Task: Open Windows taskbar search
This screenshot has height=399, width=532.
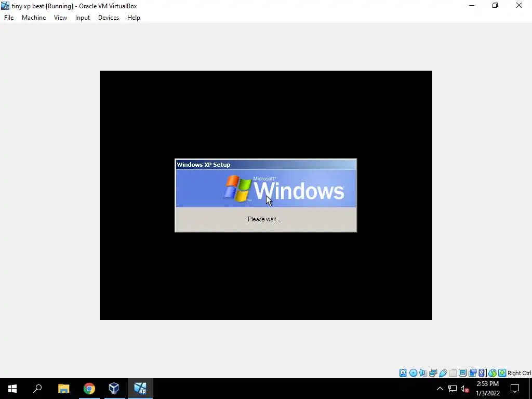Action: (x=37, y=389)
